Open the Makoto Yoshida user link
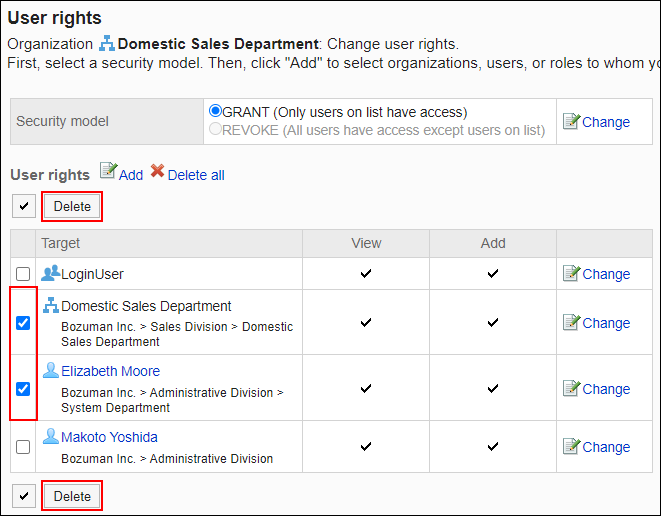 pos(109,437)
